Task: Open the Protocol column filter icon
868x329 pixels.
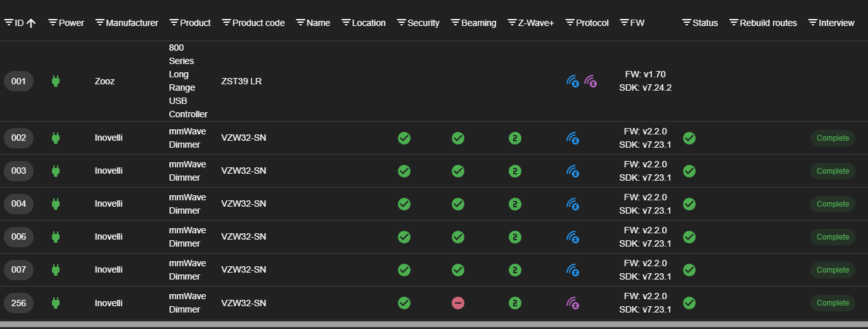Action: click(570, 23)
